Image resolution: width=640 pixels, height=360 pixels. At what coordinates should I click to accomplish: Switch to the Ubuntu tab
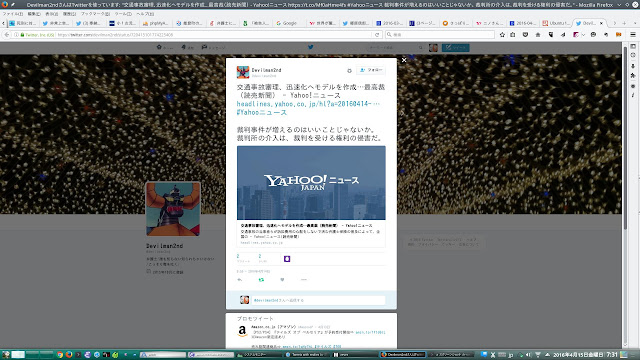(556, 23)
